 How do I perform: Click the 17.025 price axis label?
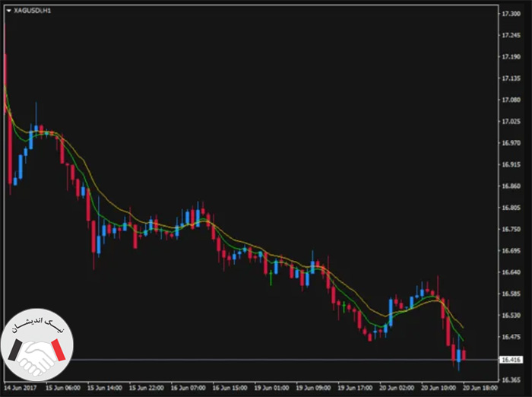click(511, 122)
